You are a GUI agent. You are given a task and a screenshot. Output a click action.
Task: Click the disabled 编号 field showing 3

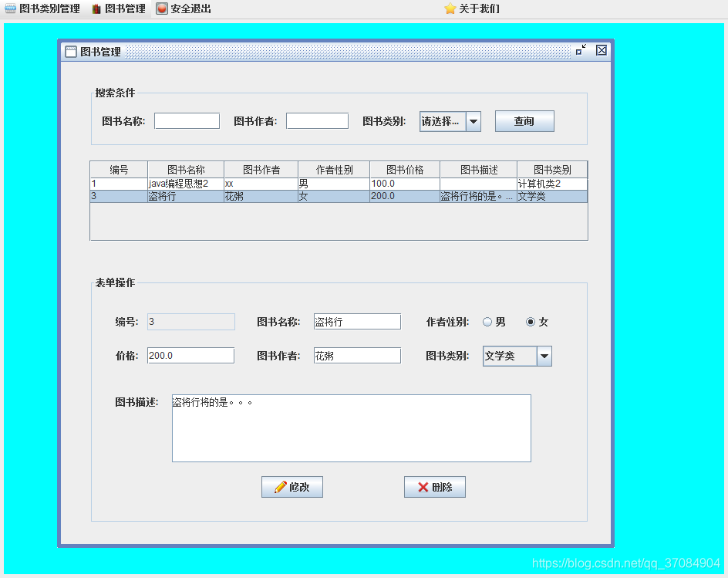pos(190,322)
